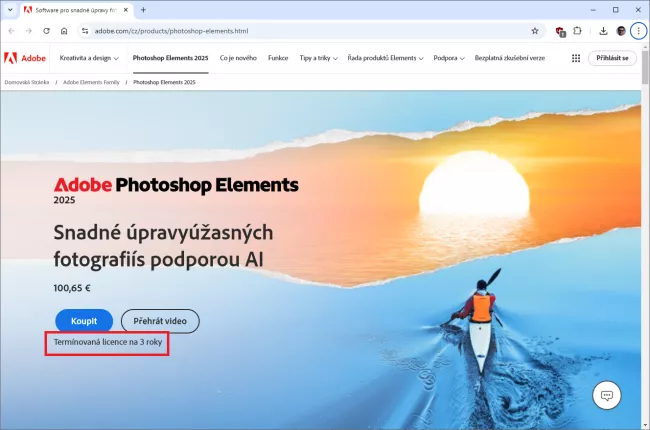
Task: Click the Koupit button
Action: click(84, 321)
